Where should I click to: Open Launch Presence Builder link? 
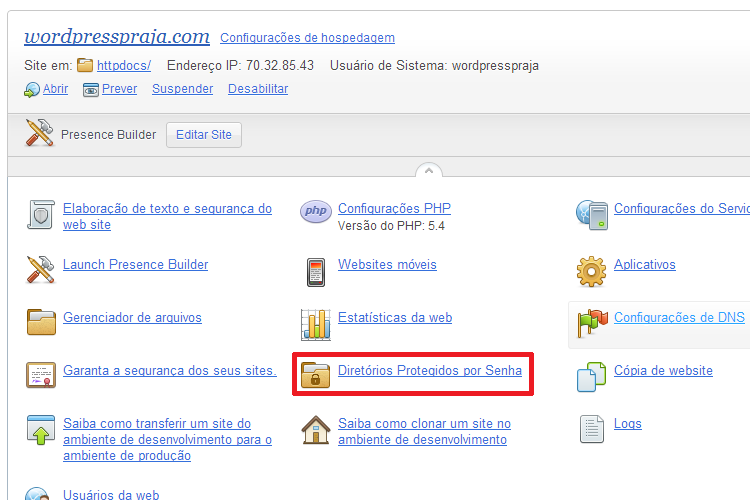click(136, 265)
